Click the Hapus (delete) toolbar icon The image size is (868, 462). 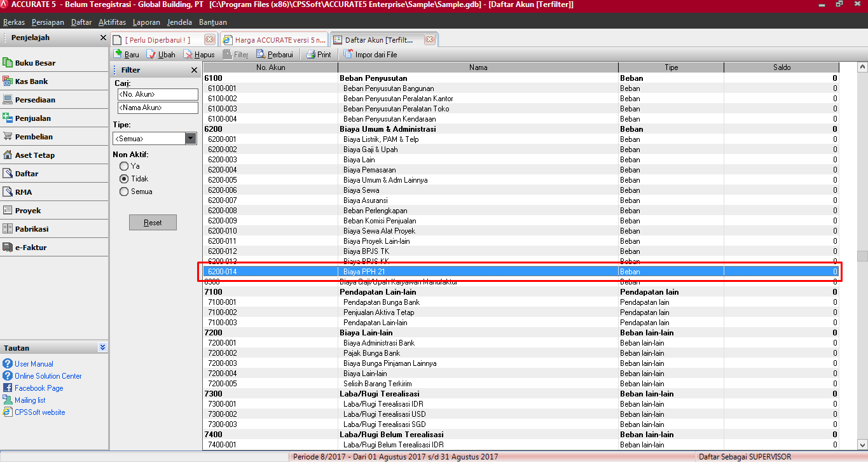point(189,54)
